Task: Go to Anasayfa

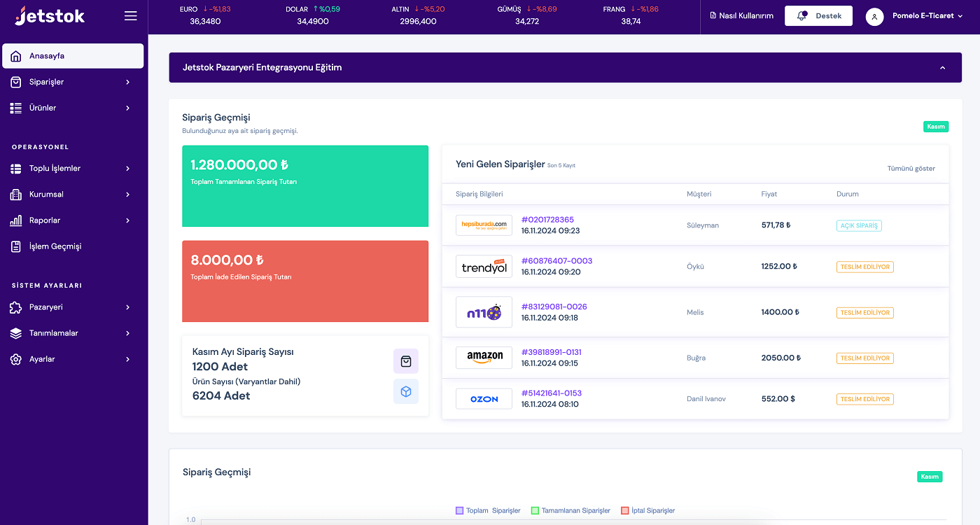Action: (x=73, y=56)
